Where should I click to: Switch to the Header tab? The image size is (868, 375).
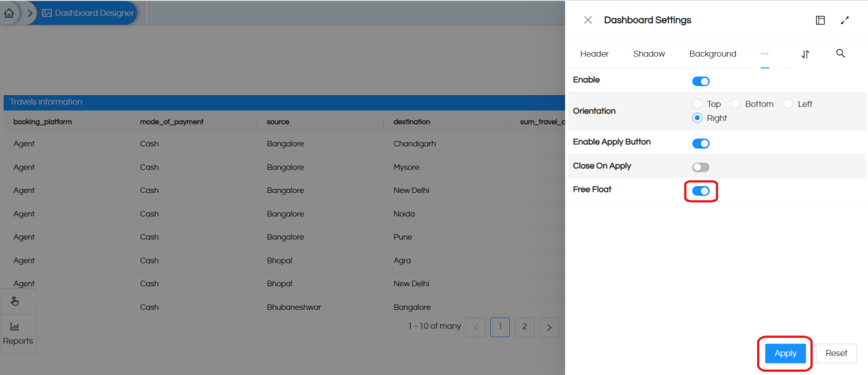pos(595,54)
